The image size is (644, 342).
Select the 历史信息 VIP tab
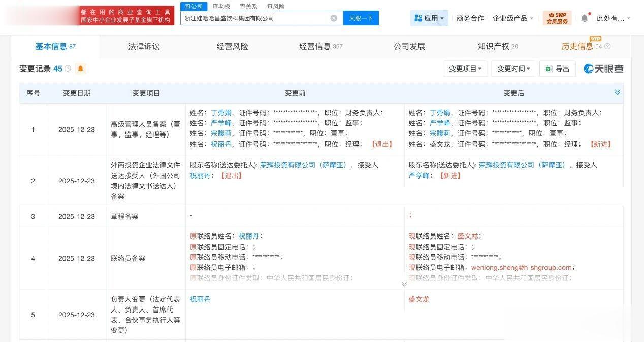click(582, 46)
